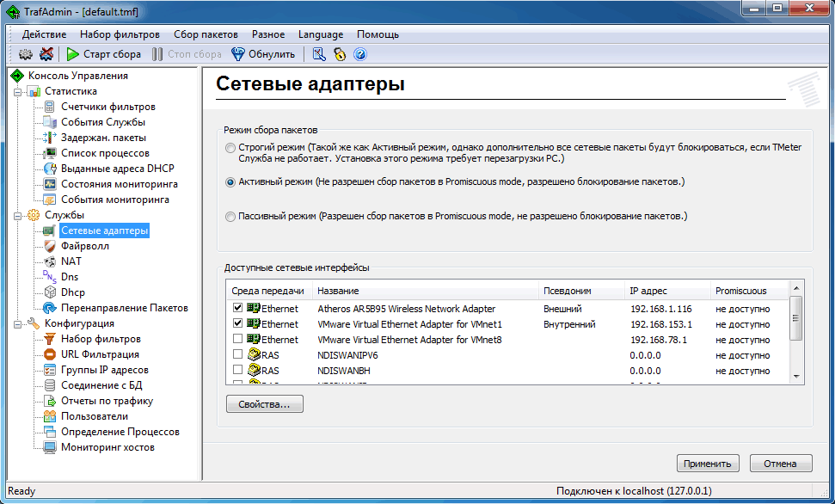Open the Dns service node

70,276
